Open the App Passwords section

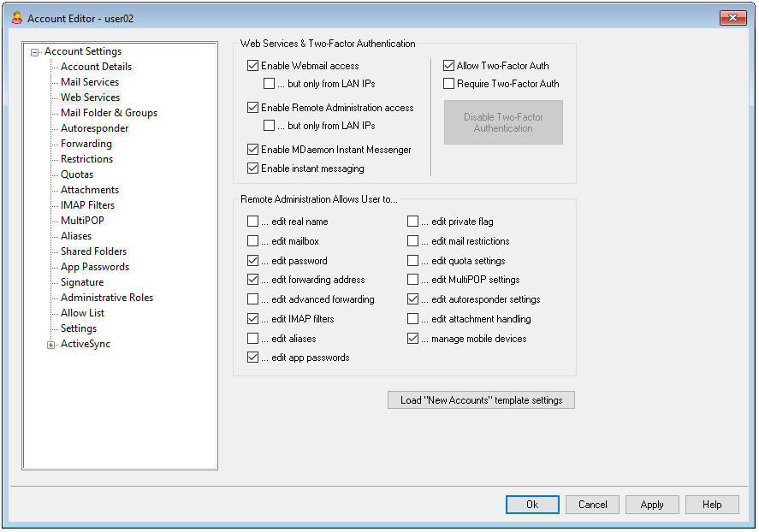tap(95, 267)
